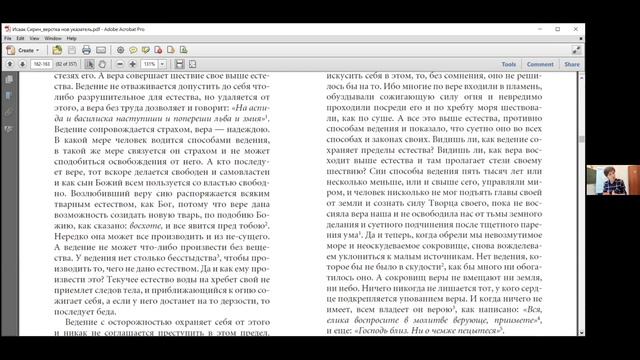
Task: Click scrollbar down arrow
Action: click(x=581, y=333)
